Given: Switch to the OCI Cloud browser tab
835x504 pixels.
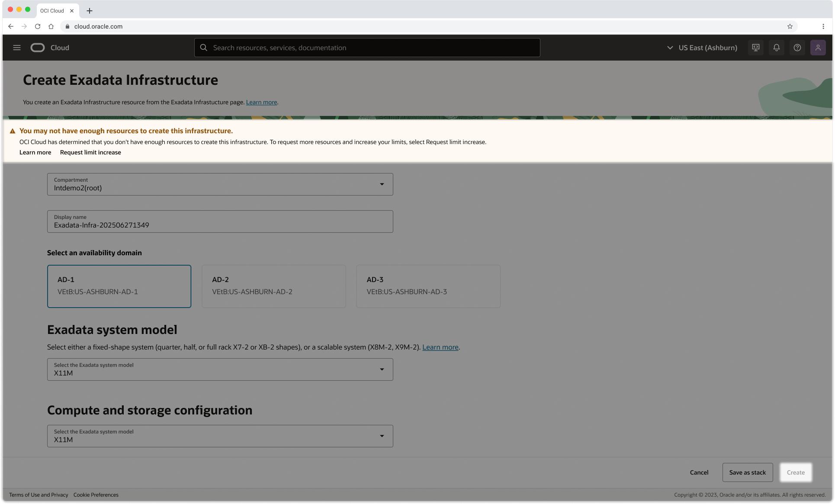Looking at the screenshot, I should click(52, 11).
